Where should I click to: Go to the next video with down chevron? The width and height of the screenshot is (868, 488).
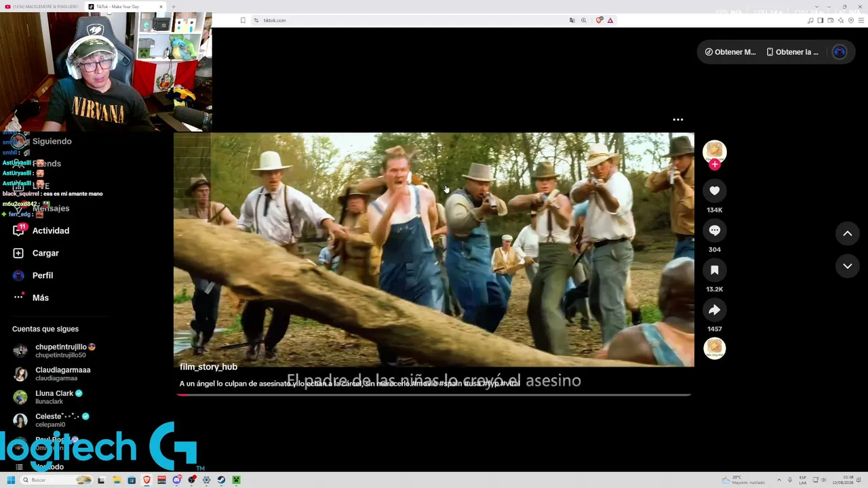[x=847, y=266]
